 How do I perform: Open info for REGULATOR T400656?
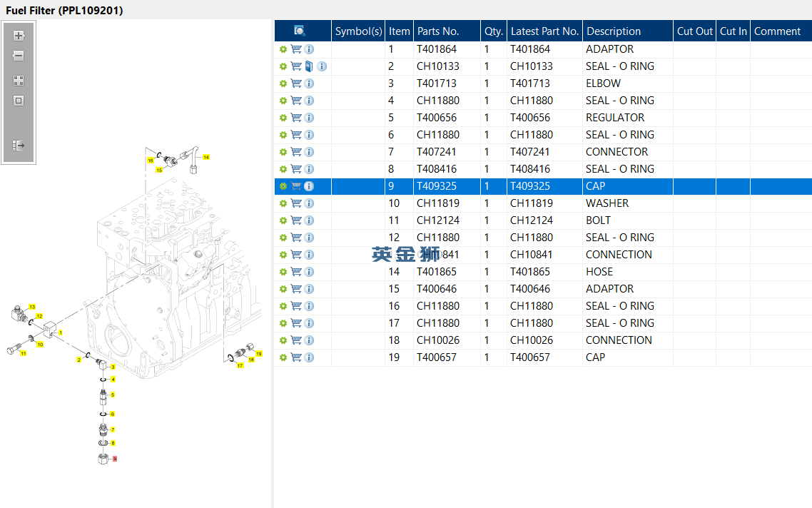tap(309, 118)
